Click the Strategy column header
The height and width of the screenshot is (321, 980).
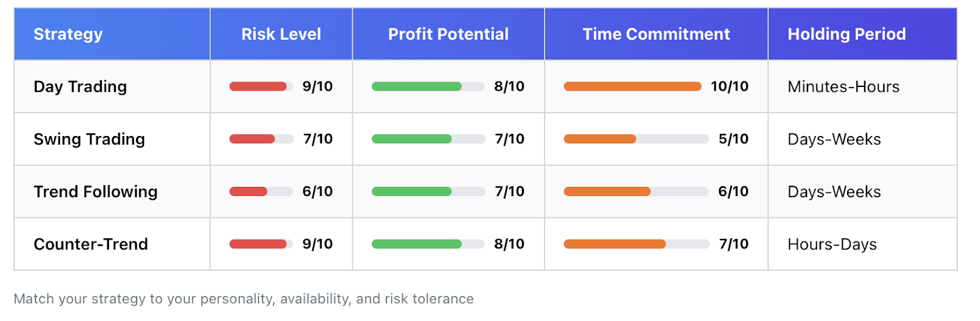tap(68, 34)
